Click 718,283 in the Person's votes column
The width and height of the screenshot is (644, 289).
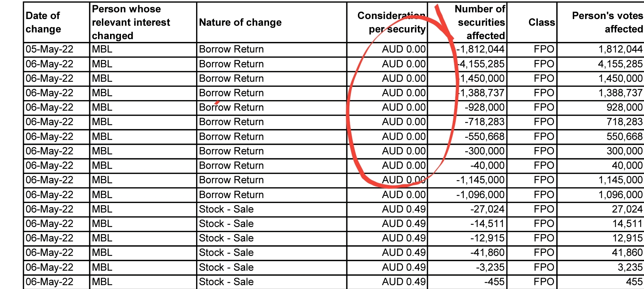point(624,122)
